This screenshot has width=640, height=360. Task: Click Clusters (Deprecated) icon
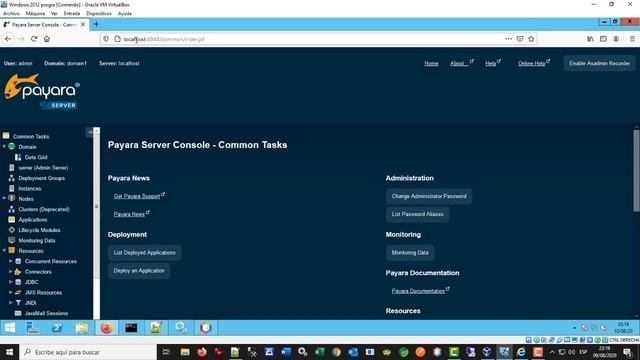tap(11, 209)
